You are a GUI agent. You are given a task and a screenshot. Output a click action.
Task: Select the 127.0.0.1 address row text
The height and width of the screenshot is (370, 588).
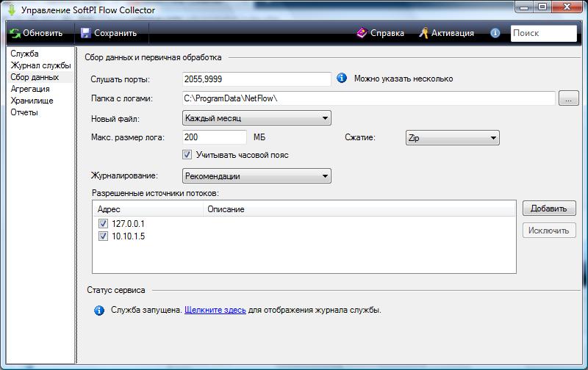pyautogui.click(x=128, y=224)
